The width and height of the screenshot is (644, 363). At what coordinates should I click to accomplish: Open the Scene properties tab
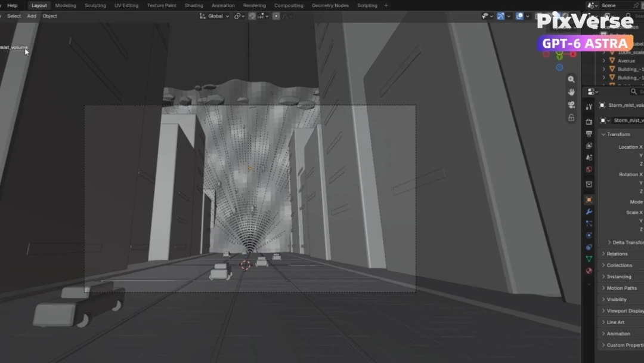[589, 158]
